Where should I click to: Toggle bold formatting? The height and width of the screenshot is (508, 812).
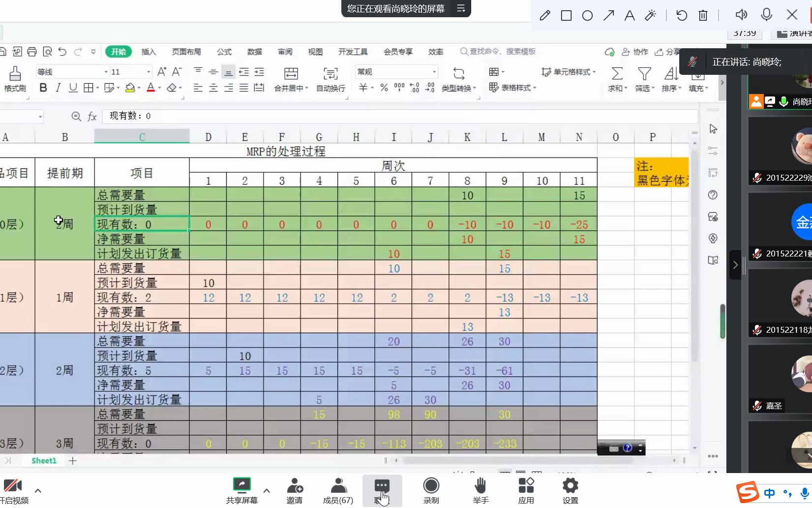(x=43, y=88)
